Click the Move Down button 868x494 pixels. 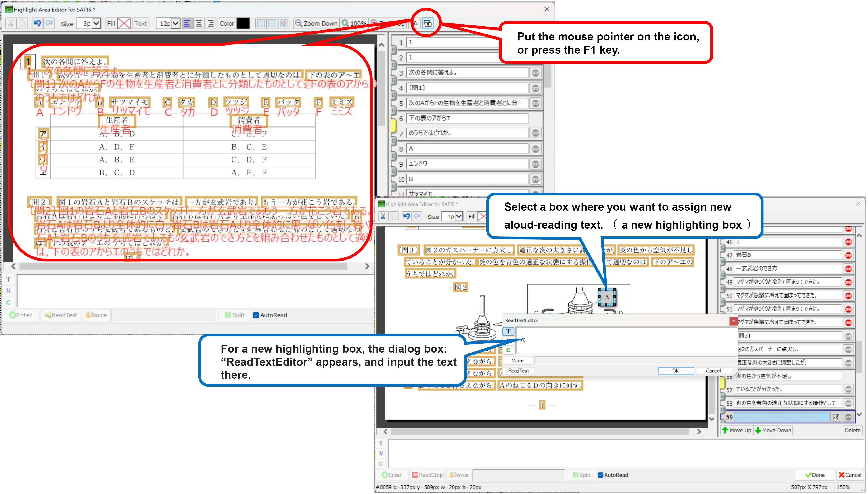tap(773, 430)
